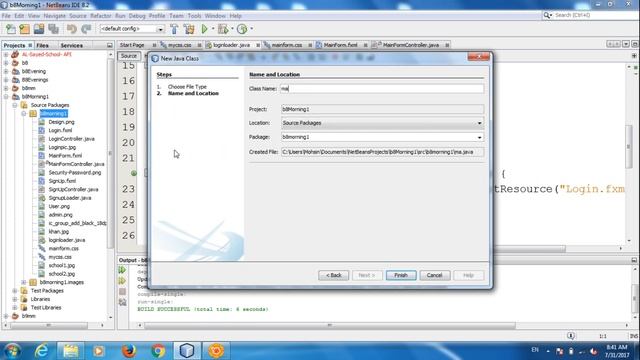Switch to the Files tab
The height and width of the screenshot is (360, 640).
coord(42,45)
